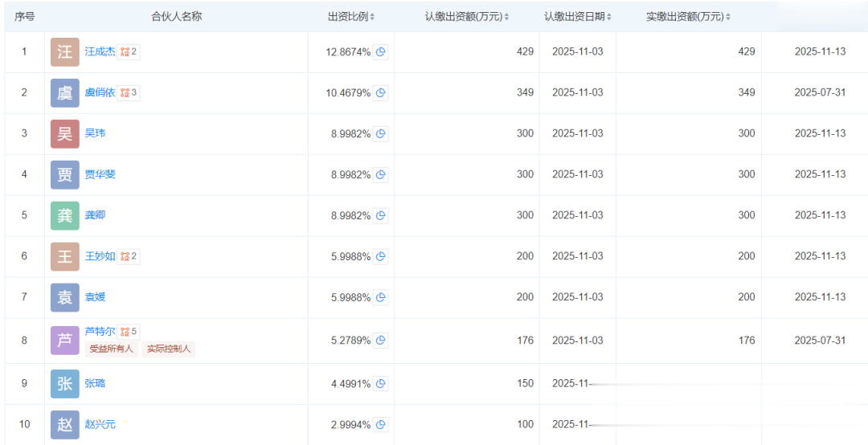Open 王妙如's related-companies badge showing 2
This screenshot has width=868, height=445.
pos(129,256)
